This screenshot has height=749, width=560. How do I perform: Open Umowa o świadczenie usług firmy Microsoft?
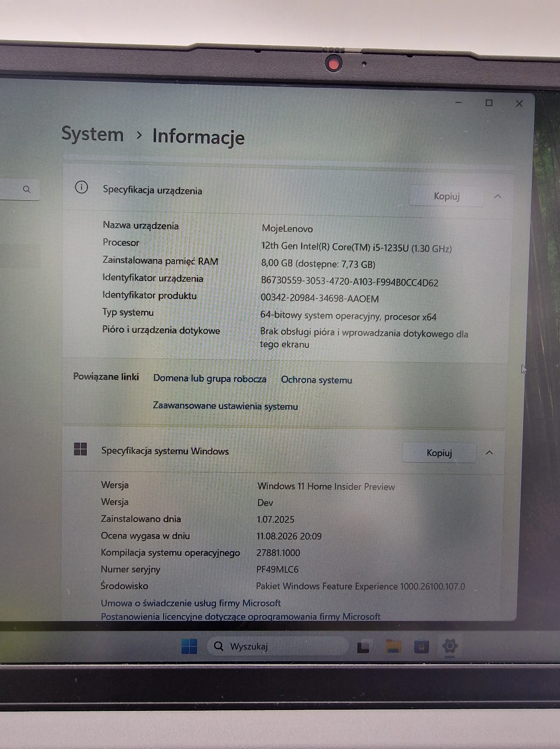(191, 603)
